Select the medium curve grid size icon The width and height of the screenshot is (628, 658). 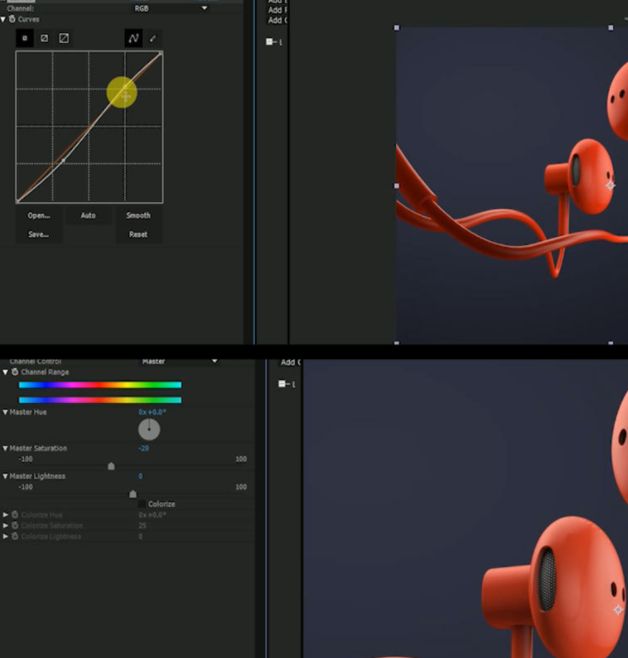[44, 38]
